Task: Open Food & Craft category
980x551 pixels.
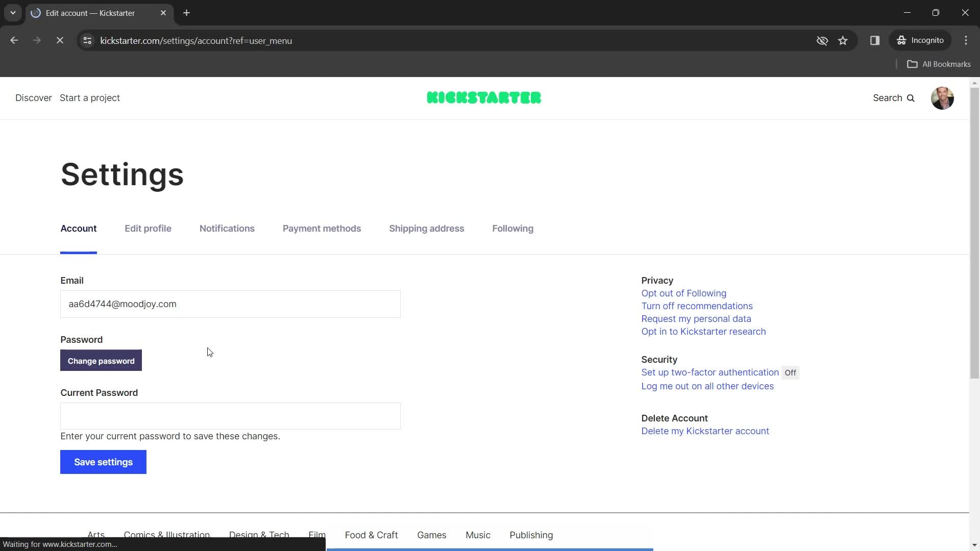Action: pos(371,535)
